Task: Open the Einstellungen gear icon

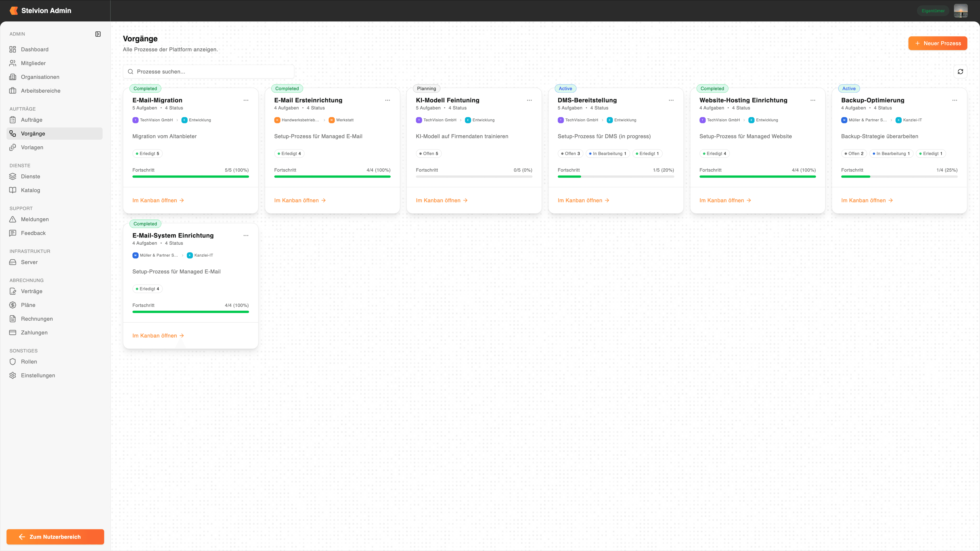Action: pyautogui.click(x=13, y=375)
